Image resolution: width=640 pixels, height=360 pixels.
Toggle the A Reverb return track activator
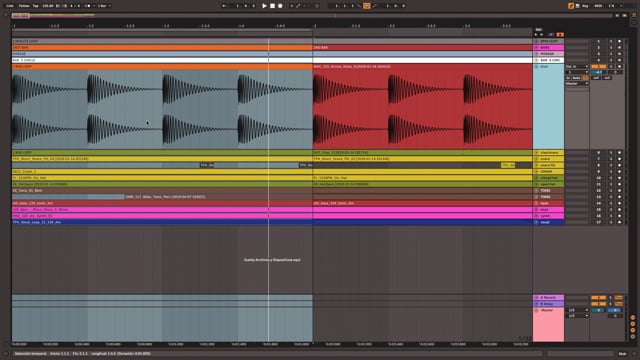pyautogui.click(x=599, y=298)
